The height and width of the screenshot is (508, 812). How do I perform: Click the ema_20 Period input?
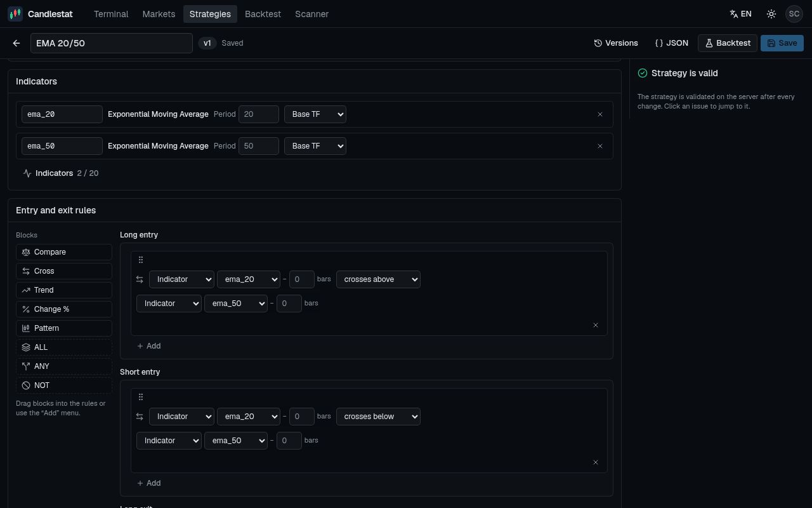(x=259, y=114)
